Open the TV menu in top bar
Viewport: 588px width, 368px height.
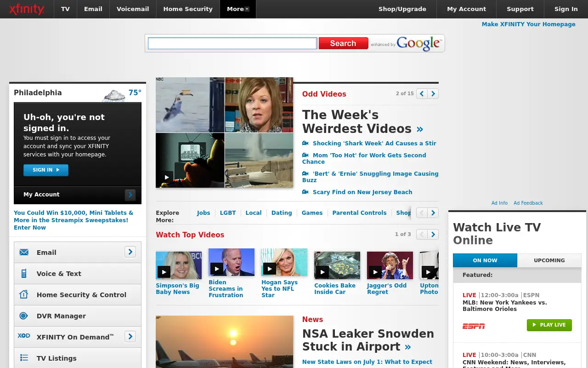click(x=66, y=9)
